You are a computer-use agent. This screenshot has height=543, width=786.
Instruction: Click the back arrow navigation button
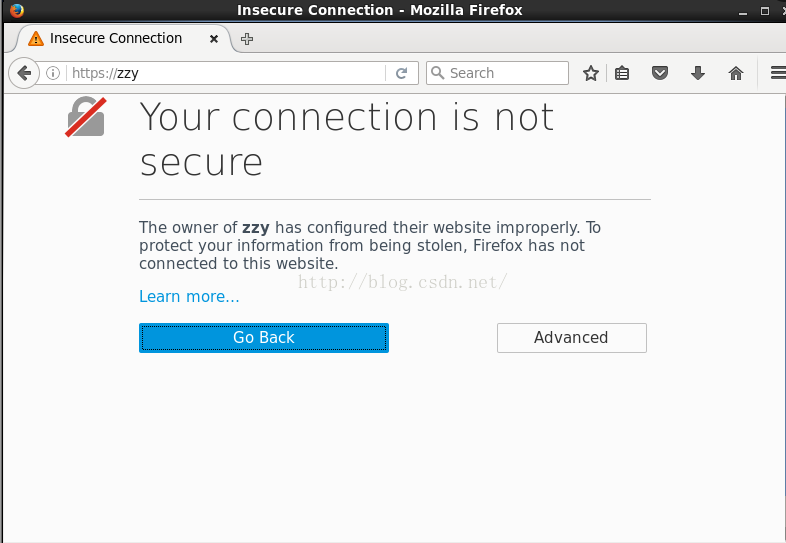(24, 73)
